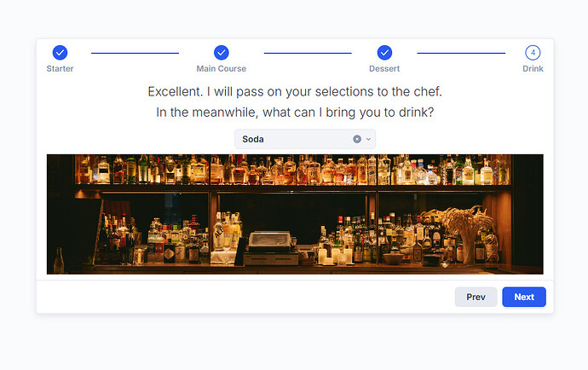This screenshot has height=370, width=588.
Task: Click the Next button
Action: (524, 297)
